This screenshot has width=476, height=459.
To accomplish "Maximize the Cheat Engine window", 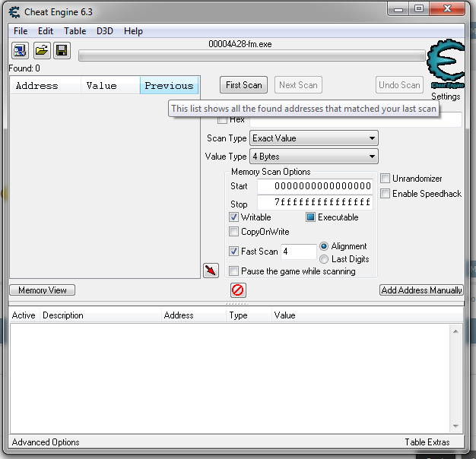I will tap(419, 9).
